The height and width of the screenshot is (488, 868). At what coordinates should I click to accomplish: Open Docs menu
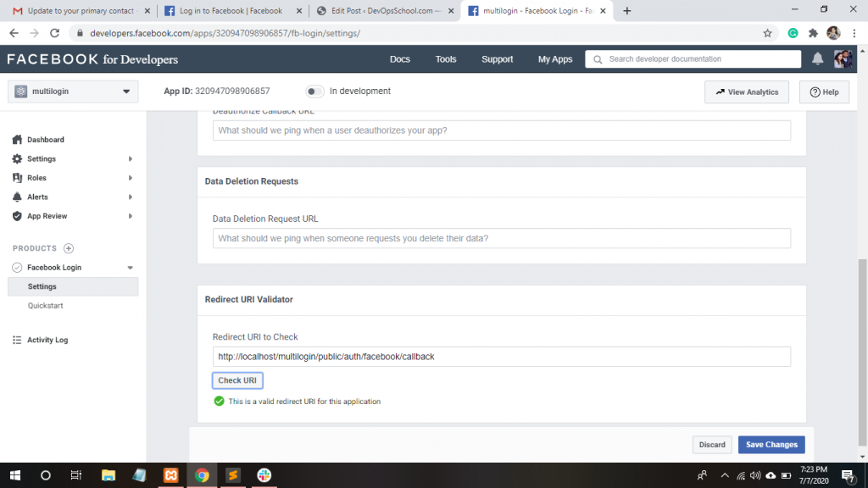click(x=400, y=59)
